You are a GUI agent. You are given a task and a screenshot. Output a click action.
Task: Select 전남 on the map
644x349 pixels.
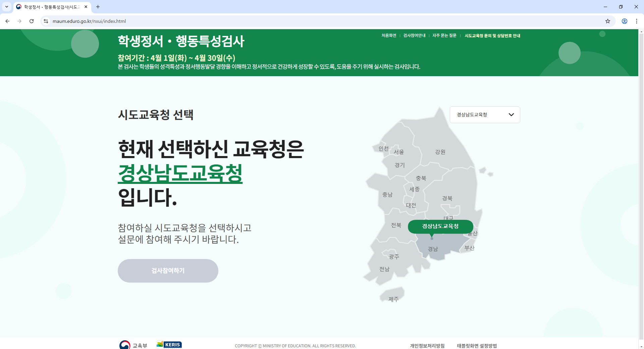click(384, 269)
